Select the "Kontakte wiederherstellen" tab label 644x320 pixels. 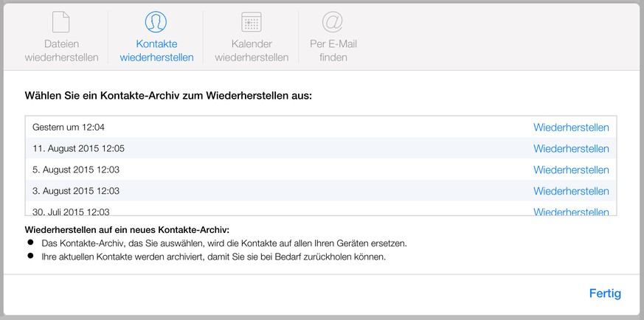click(x=156, y=51)
